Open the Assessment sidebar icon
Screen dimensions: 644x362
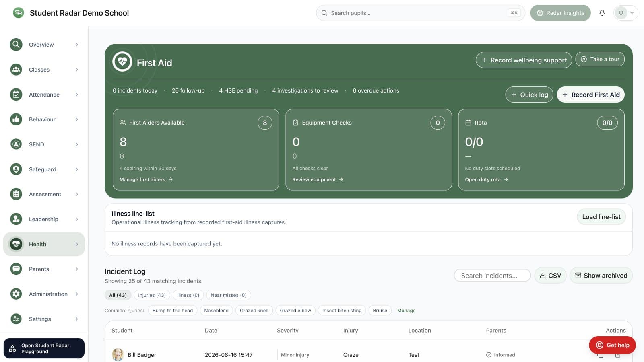coord(16,194)
